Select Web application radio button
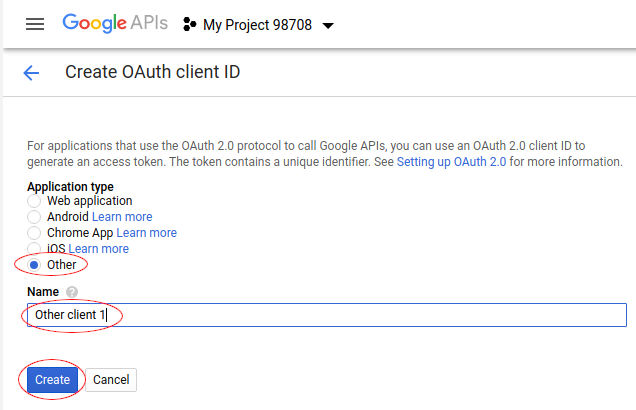 [34, 201]
